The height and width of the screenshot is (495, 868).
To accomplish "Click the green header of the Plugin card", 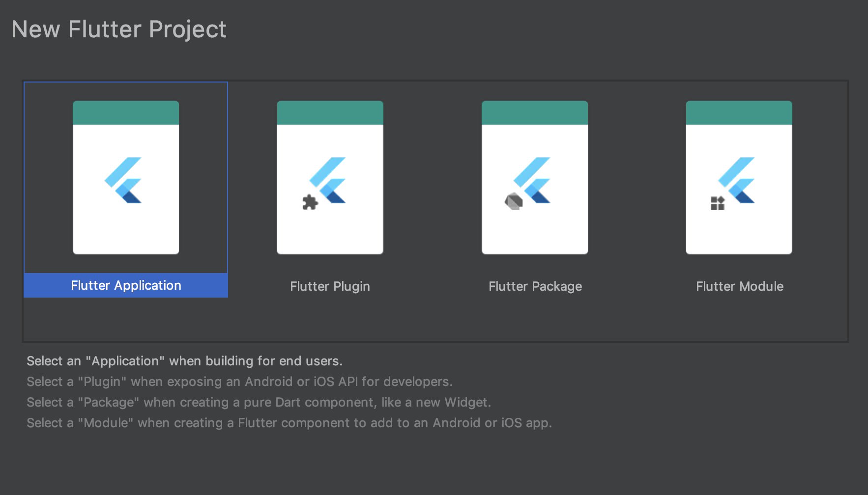I will click(x=330, y=113).
